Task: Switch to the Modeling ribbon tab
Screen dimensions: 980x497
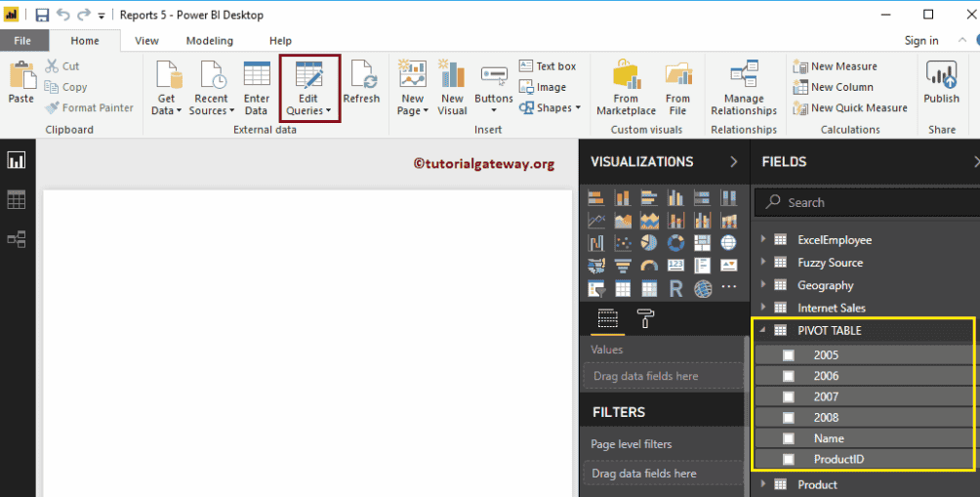Action: coord(210,41)
